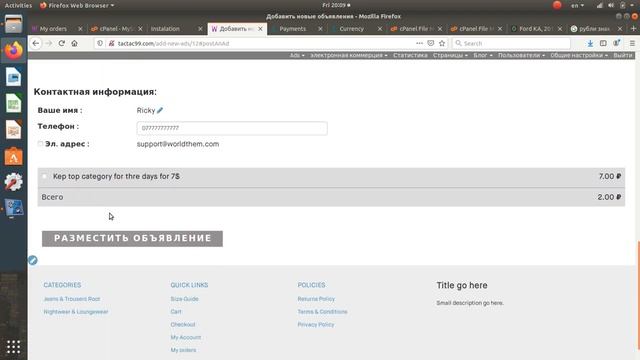The image size is (640, 360).
Task: Open Terms & Conditions link
Action: [x=322, y=312]
